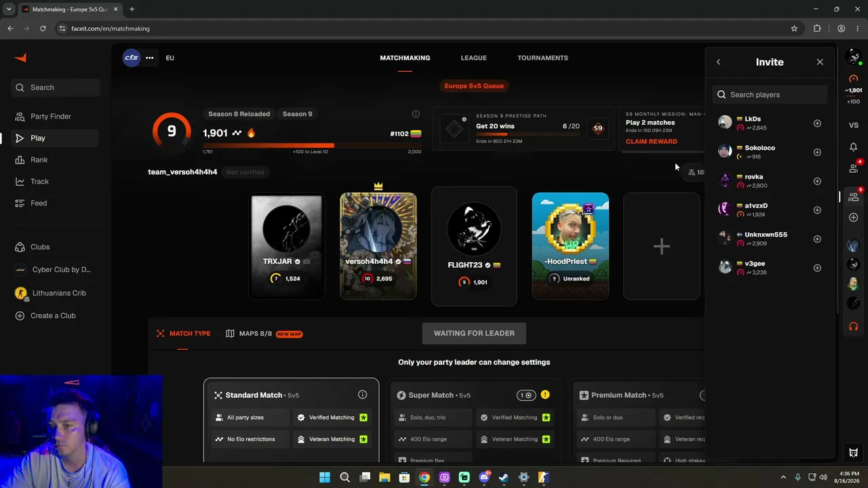Open the notifications bell
This screenshot has width=868, height=488.
(x=853, y=147)
